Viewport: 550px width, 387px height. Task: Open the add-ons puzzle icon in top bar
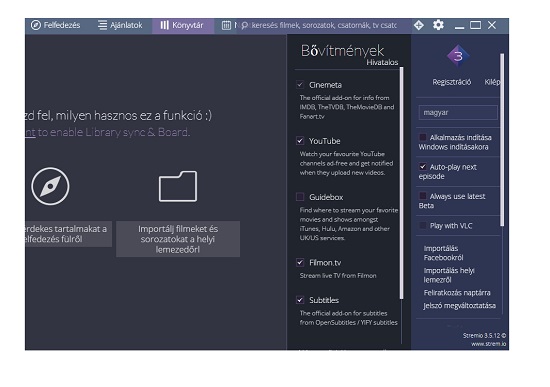(x=418, y=25)
